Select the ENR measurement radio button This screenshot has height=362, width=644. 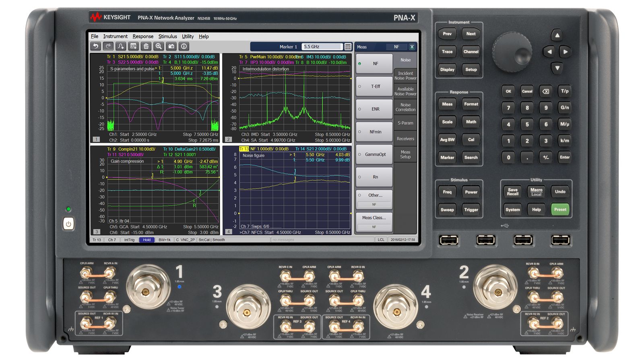tap(374, 109)
